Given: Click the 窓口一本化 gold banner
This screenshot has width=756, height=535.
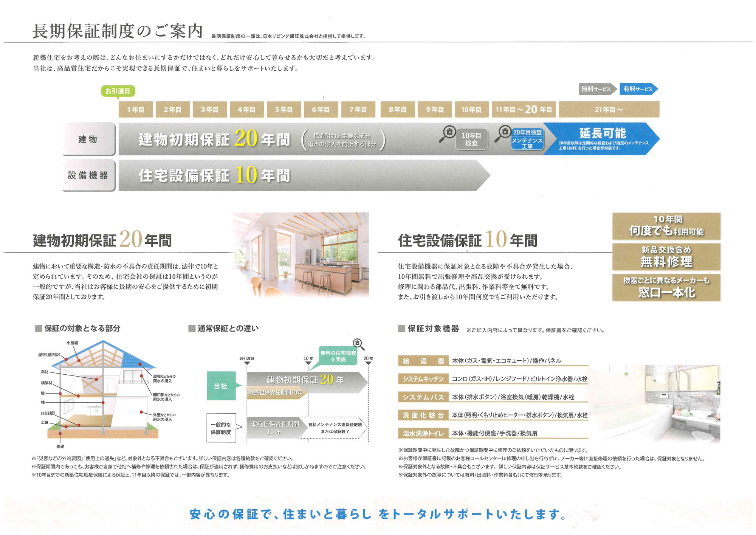Looking at the screenshot, I should click(666, 288).
